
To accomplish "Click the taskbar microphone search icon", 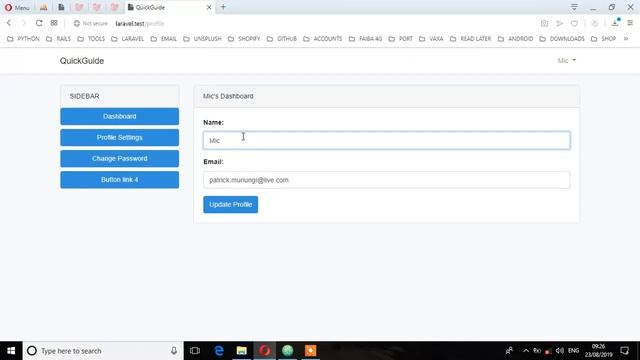I will point(174,351).
